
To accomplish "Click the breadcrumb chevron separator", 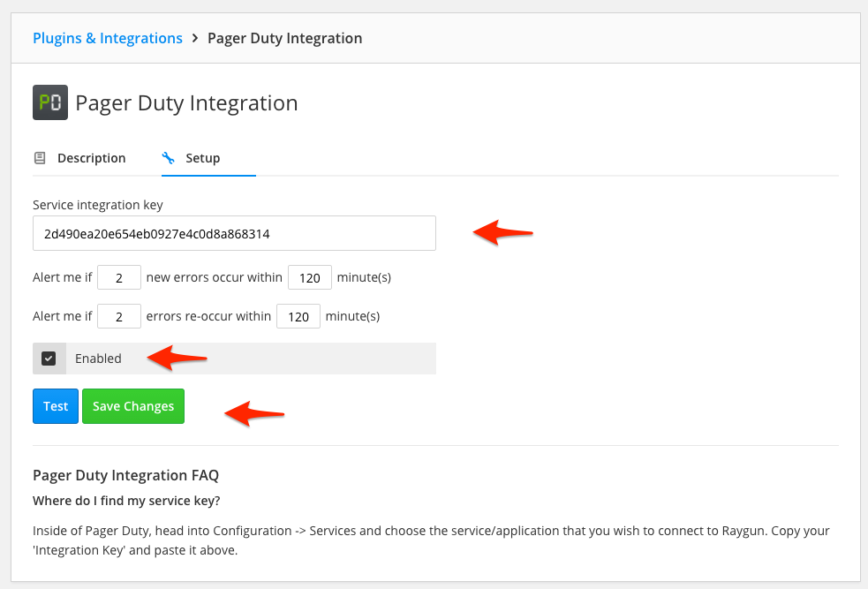I will click(x=195, y=39).
